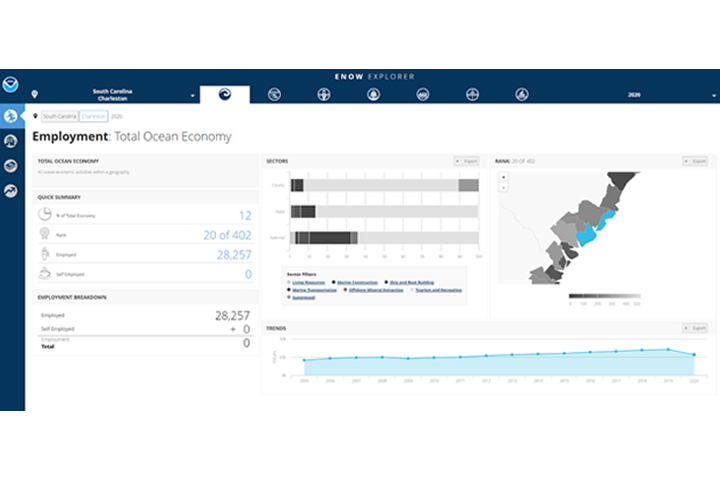
Task: Toggle the Suppressed sector filter
Action: [x=303, y=297]
